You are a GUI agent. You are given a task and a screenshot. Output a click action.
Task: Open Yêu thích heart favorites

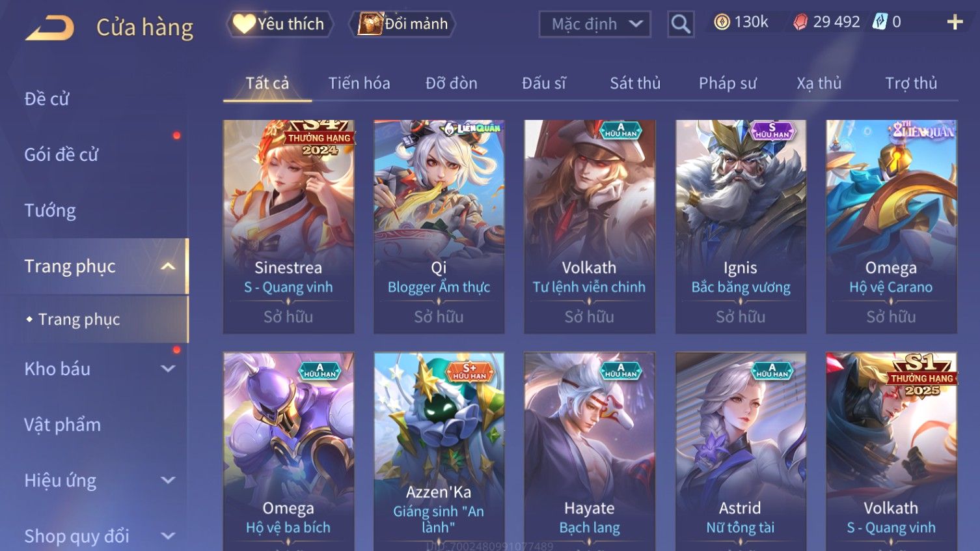click(x=280, y=24)
